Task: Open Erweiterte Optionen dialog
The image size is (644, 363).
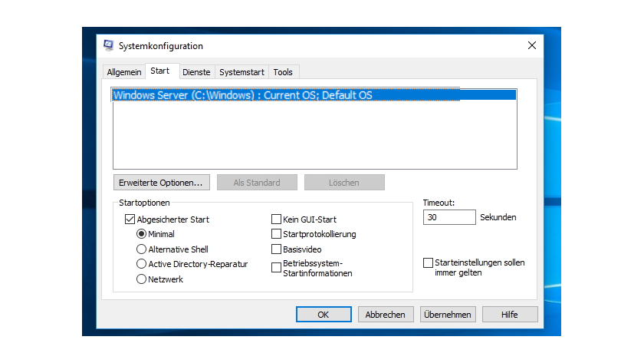Action: click(x=162, y=183)
